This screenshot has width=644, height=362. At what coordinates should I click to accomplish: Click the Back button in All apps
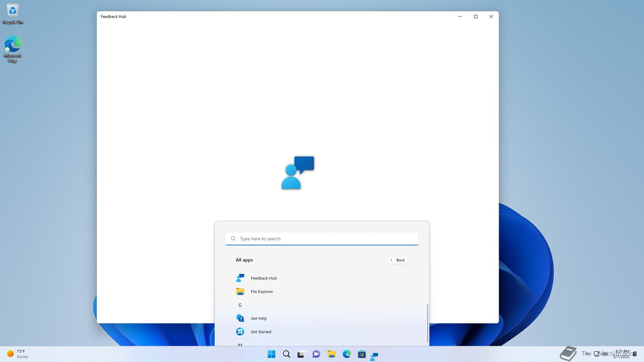click(397, 260)
